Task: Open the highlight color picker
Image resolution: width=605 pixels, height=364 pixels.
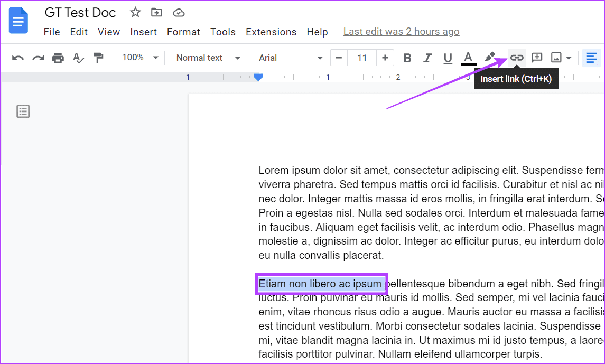Action: 490,58
